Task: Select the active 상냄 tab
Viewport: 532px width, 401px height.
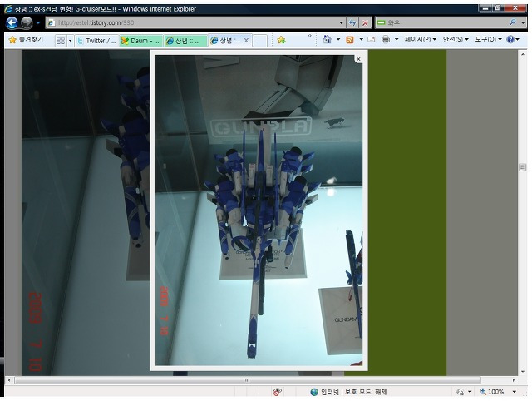Action: tap(225, 41)
